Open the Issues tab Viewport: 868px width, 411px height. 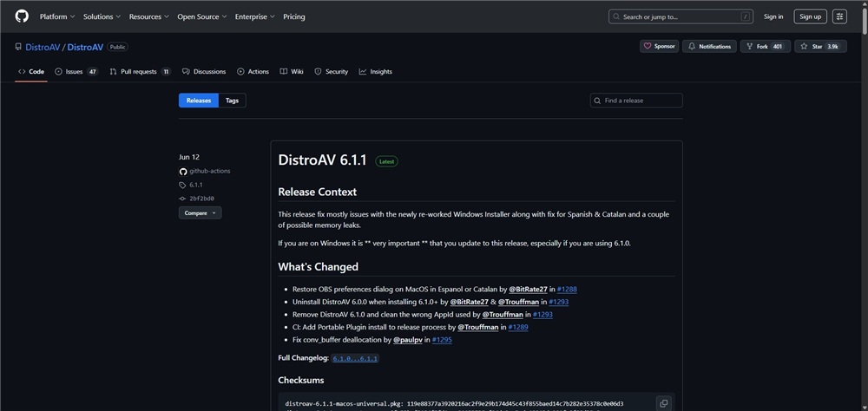click(76, 71)
